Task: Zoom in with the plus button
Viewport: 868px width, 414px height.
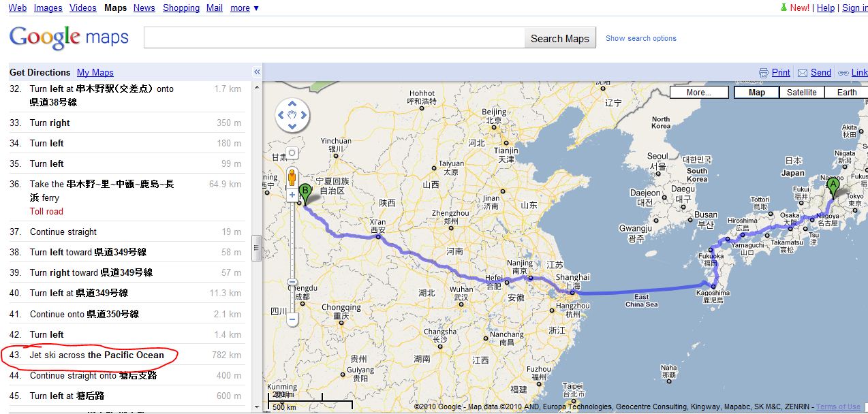Action: click(x=292, y=194)
